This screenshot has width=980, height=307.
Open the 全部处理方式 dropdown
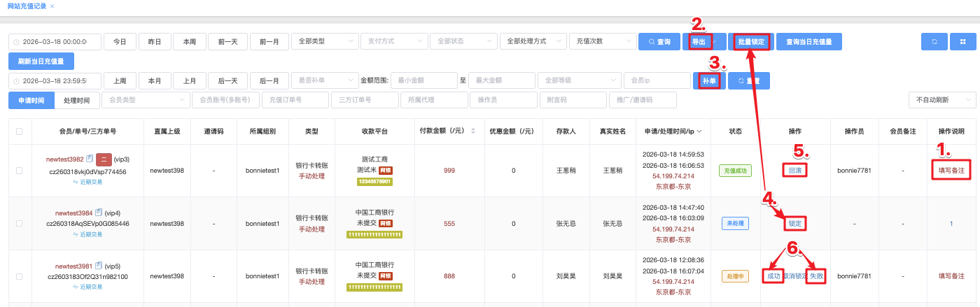[x=533, y=42]
